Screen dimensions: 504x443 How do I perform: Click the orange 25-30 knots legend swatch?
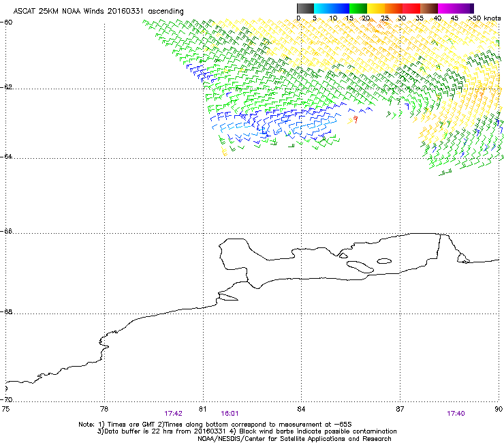coord(394,8)
